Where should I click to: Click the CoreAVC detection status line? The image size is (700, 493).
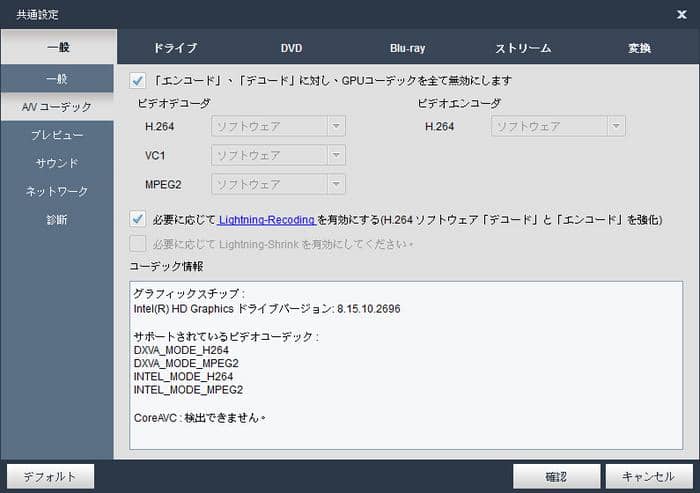click(200, 418)
